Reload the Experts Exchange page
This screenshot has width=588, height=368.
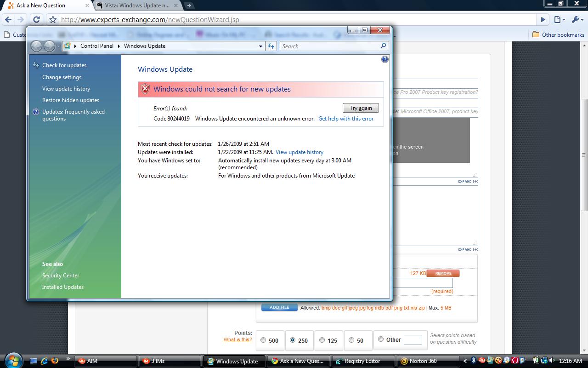(x=37, y=20)
